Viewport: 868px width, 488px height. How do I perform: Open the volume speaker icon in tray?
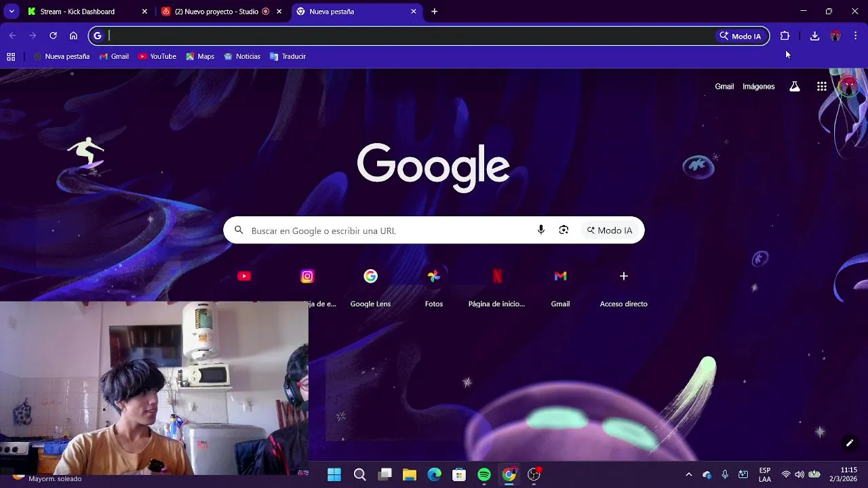pyautogui.click(x=800, y=474)
